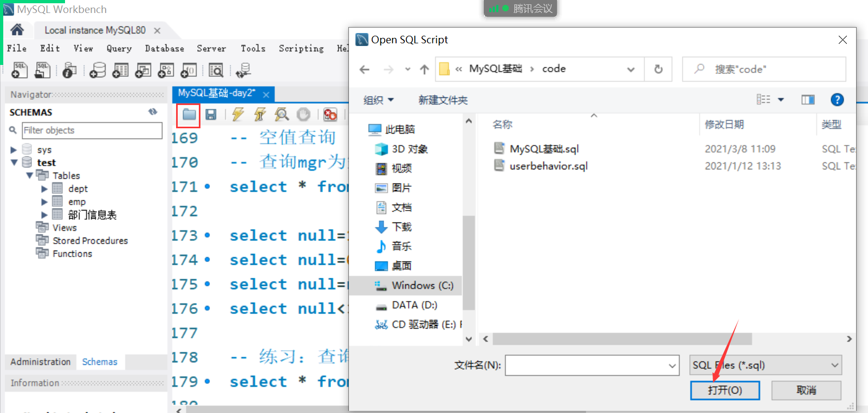Refresh schemas list icon
868x413 pixels.
(x=153, y=112)
